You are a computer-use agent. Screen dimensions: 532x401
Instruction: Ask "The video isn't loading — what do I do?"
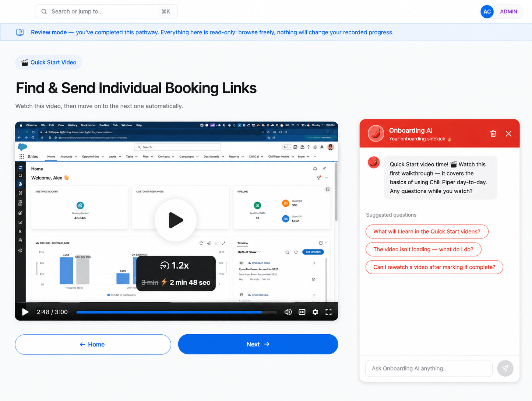point(423,250)
